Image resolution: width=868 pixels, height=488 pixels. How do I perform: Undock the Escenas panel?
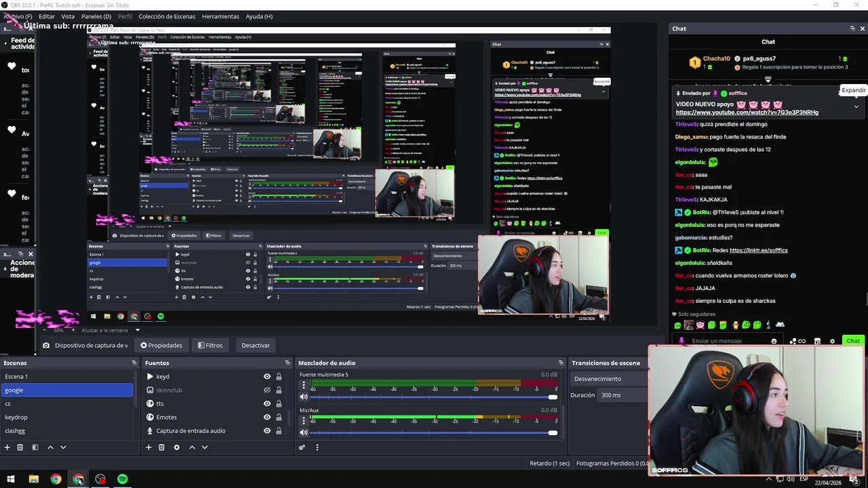tap(134, 363)
